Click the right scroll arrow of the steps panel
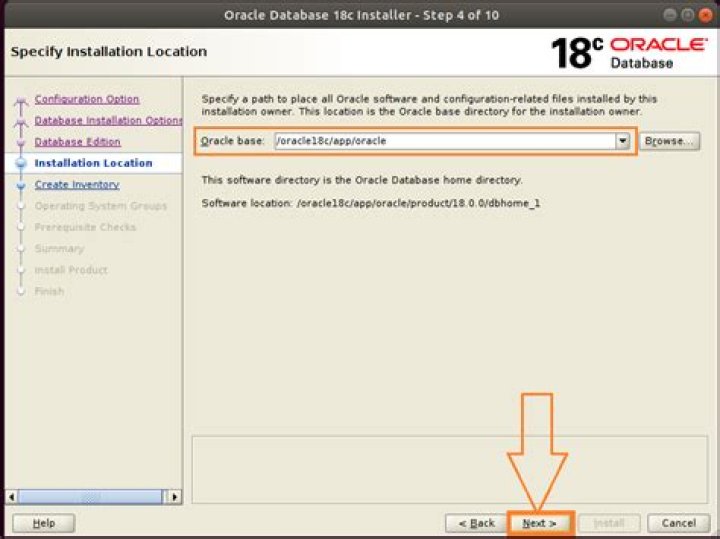Image resolution: width=720 pixels, height=539 pixels. coord(174,497)
